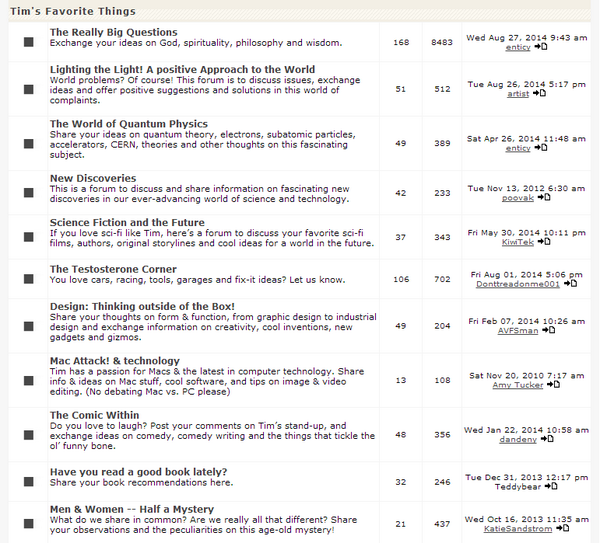Click date Tue Nov 13, 2012 6:30 am
The image size is (600, 543).
[527, 188]
